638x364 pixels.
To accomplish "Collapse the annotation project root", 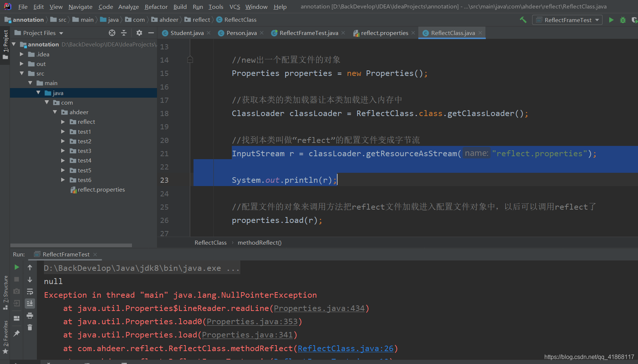I will [x=14, y=44].
